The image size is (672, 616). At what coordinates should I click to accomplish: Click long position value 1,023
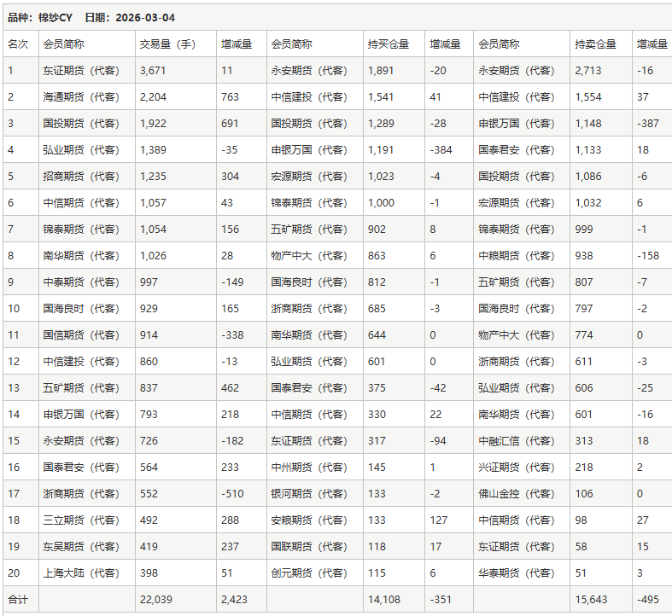click(x=381, y=177)
